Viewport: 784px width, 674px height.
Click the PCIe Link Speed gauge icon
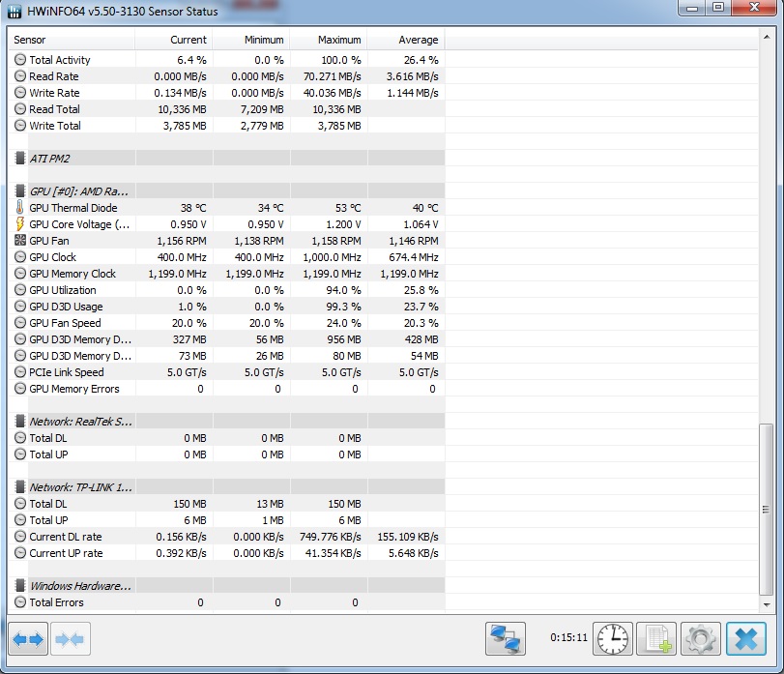[20, 372]
